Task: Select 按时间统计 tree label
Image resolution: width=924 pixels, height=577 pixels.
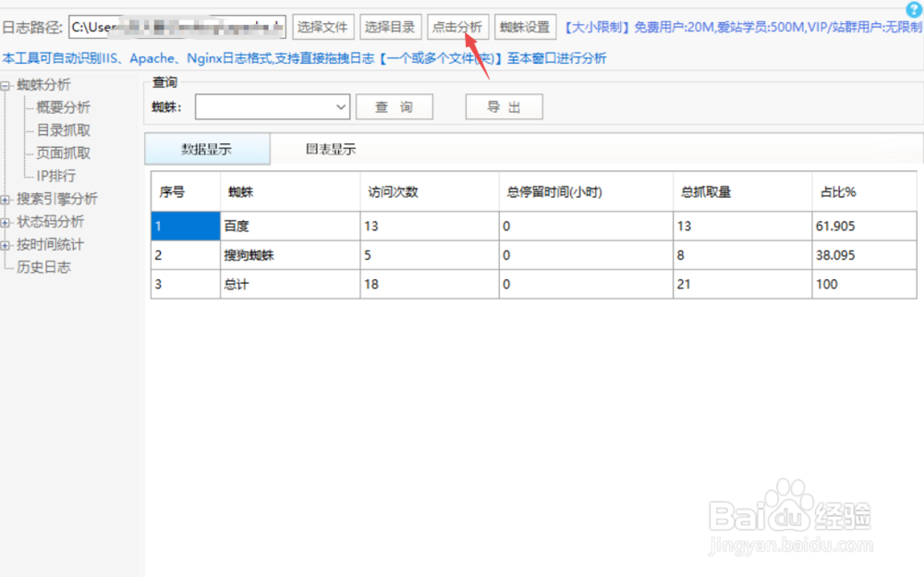Action: pos(50,244)
